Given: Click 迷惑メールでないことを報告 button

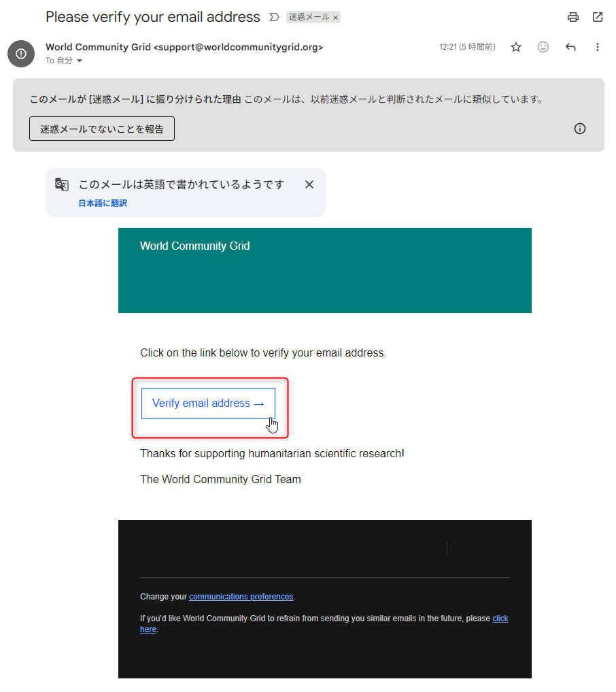Looking at the screenshot, I should pos(102,129).
